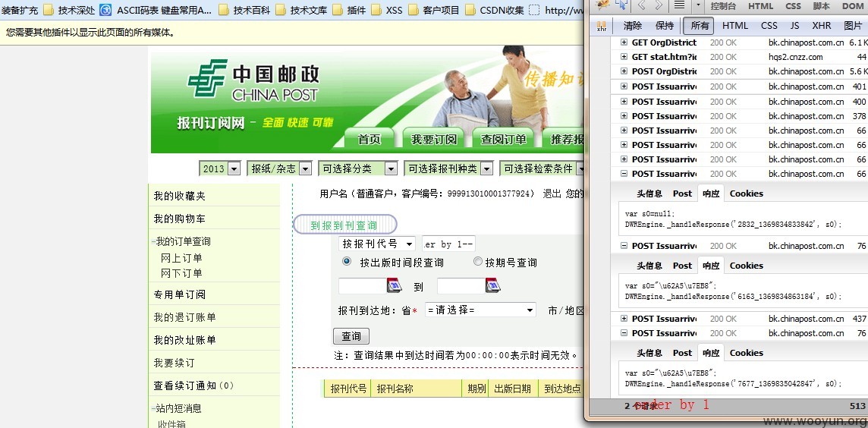Toggle Break on XHR icon
868x428 pixels.
coord(602,26)
